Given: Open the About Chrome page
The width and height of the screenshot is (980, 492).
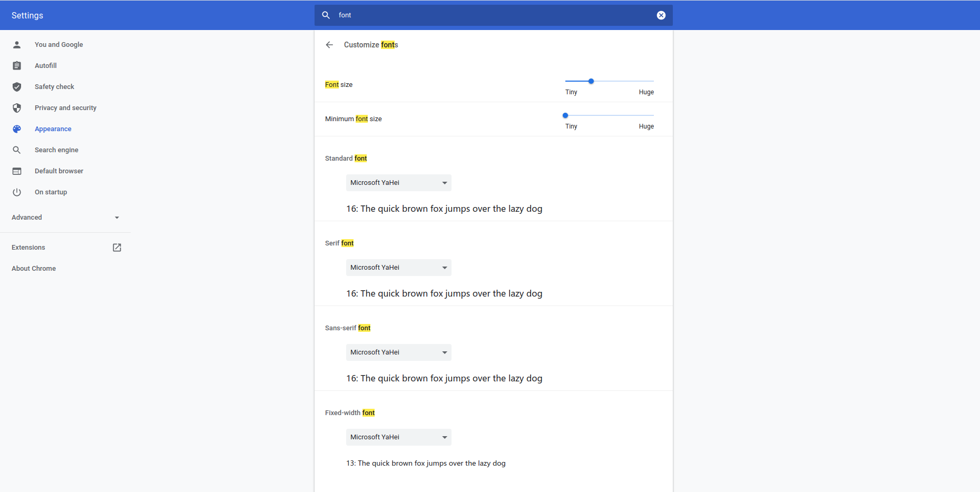Looking at the screenshot, I should 34,269.
